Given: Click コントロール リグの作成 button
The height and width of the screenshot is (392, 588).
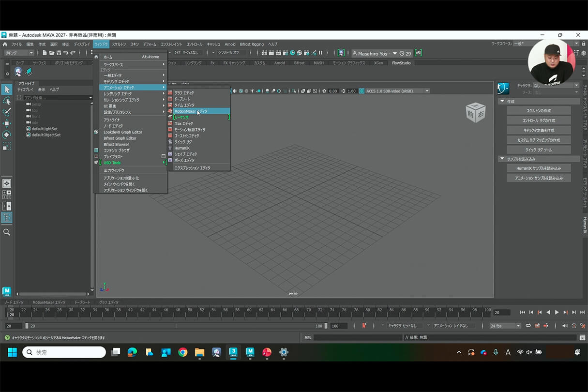Looking at the screenshot, I should click(539, 121).
